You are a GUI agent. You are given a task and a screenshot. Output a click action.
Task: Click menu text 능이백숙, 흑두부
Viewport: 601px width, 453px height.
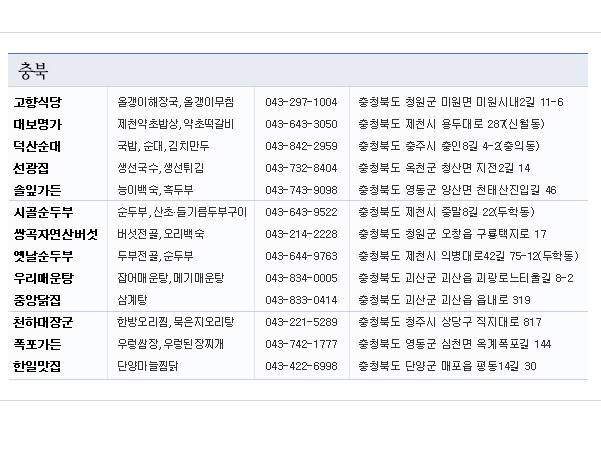click(x=155, y=190)
